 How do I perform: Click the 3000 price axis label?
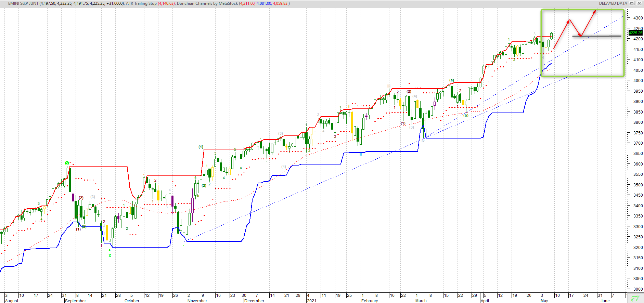click(638, 289)
